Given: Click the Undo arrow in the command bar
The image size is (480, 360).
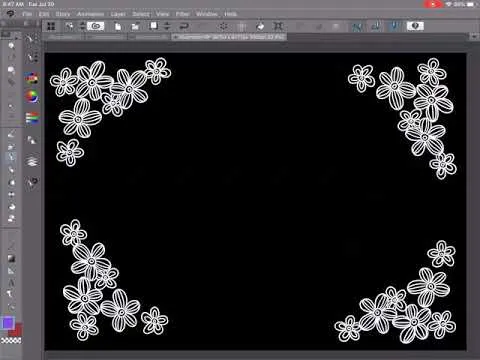Looking at the screenshot, I should (x=184, y=26).
